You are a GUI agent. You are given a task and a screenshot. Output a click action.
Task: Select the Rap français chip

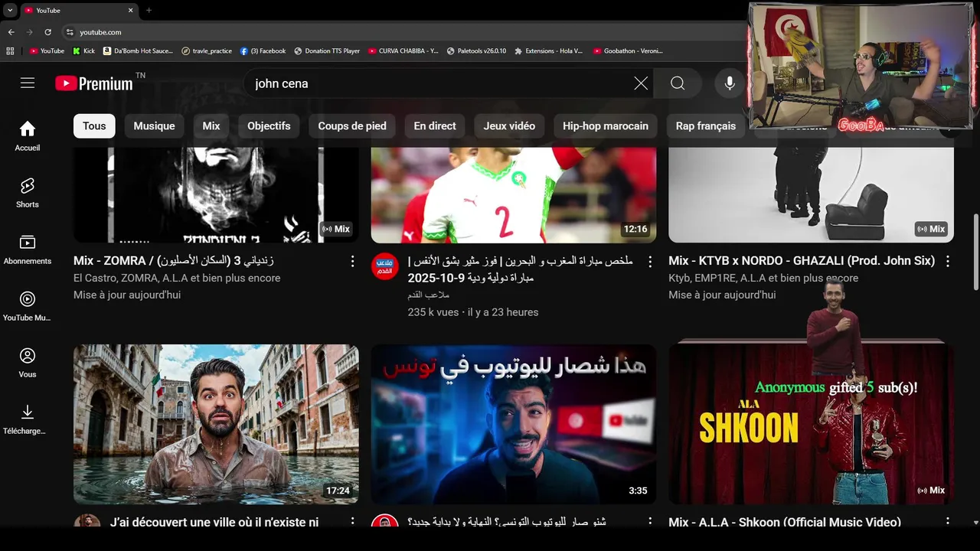(706, 126)
